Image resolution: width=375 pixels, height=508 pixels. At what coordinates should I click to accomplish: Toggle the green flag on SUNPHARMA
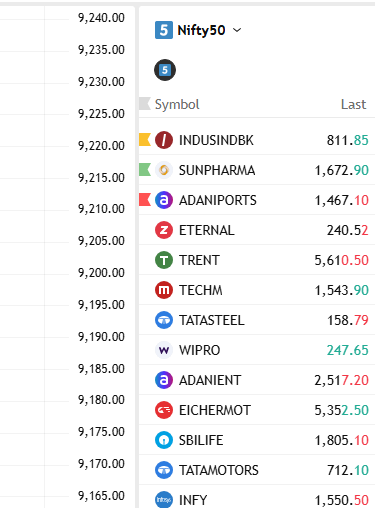tap(145, 170)
